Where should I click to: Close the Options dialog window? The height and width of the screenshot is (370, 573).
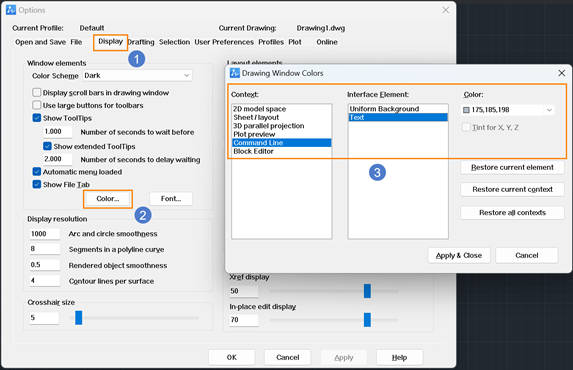coord(446,10)
